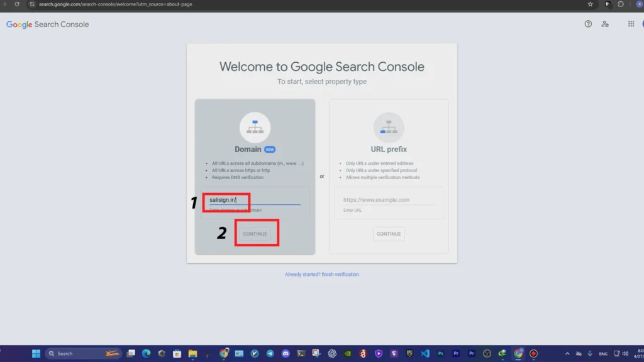Open the Nvidia app in the taskbar
The width and height of the screenshot is (644, 362).
(347, 353)
